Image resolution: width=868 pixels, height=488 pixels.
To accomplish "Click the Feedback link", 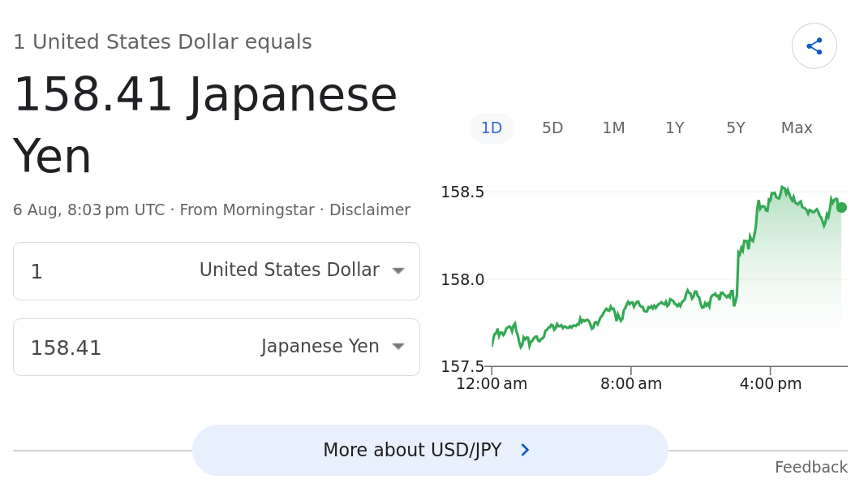I will (x=811, y=468).
